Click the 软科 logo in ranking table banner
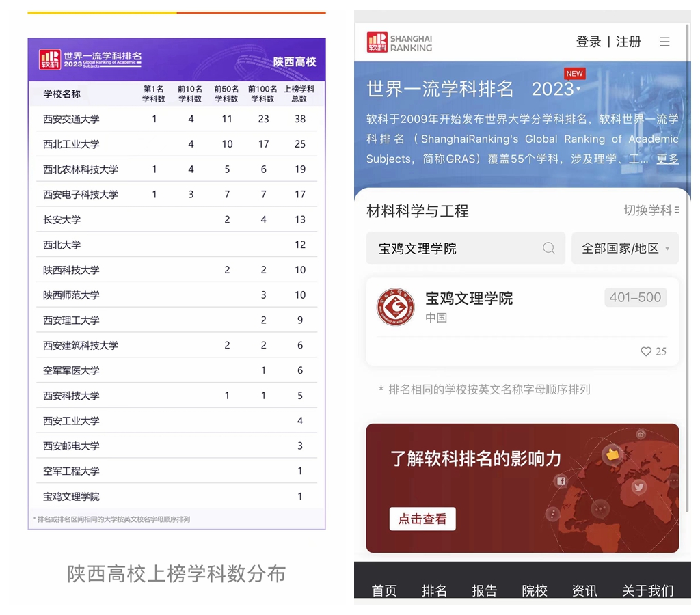Viewport: 700px width, 615px height. click(x=50, y=59)
